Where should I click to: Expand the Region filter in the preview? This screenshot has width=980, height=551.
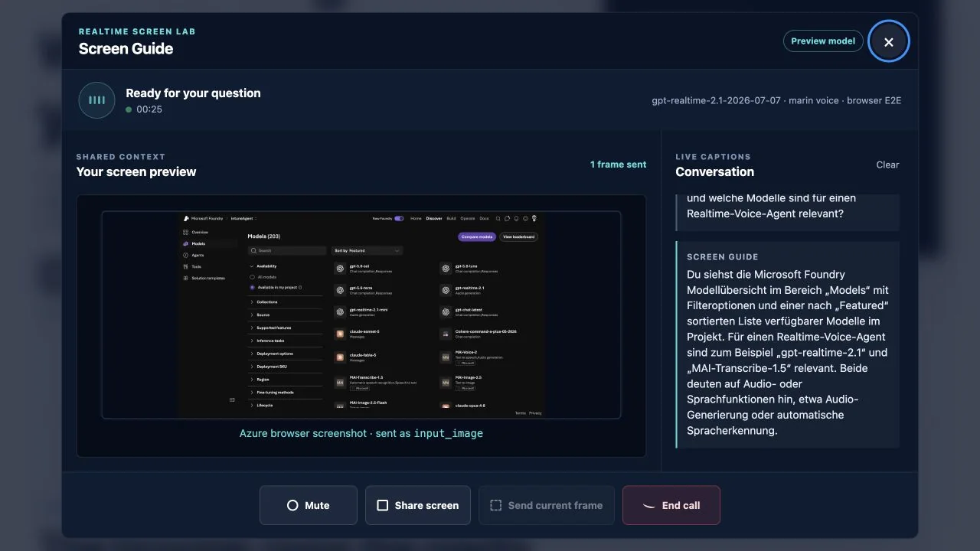pos(286,380)
